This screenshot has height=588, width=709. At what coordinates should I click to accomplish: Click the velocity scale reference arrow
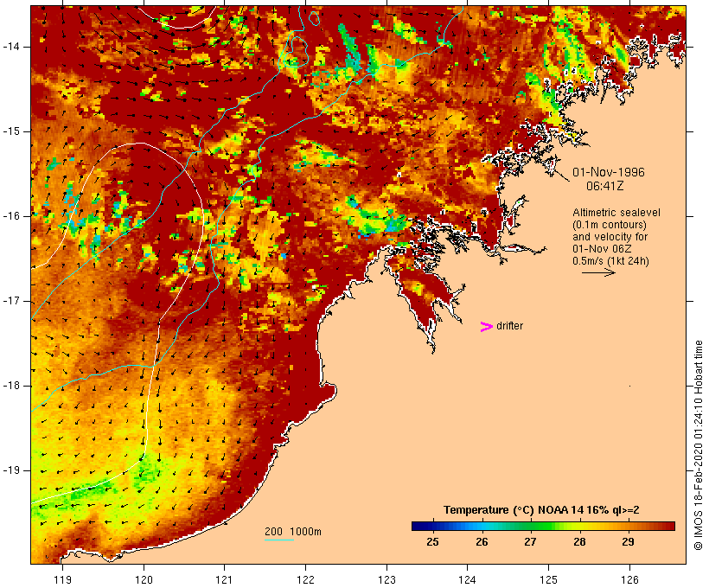coord(598,272)
